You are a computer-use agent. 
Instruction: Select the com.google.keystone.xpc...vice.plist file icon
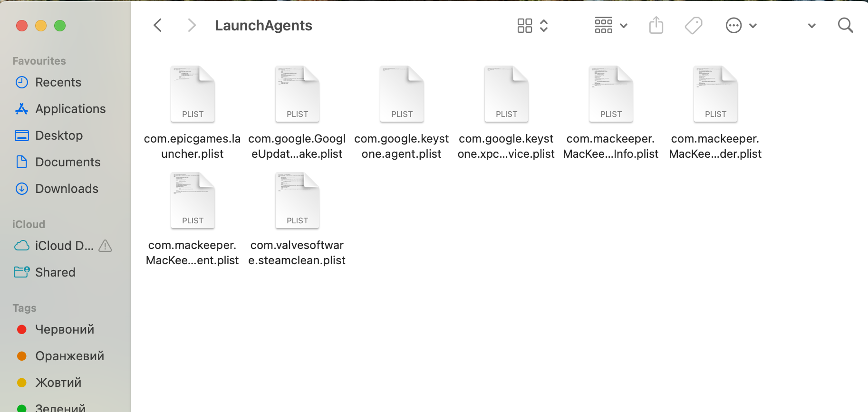point(506,94)
